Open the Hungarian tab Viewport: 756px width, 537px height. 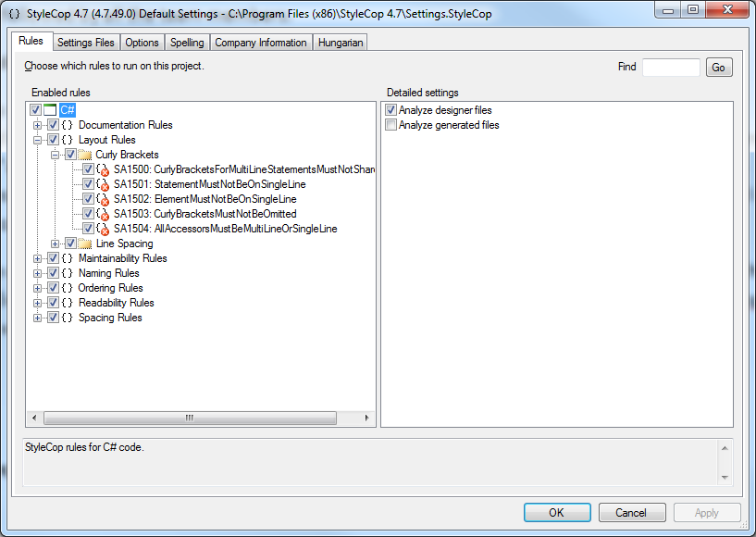click(341, 43)
